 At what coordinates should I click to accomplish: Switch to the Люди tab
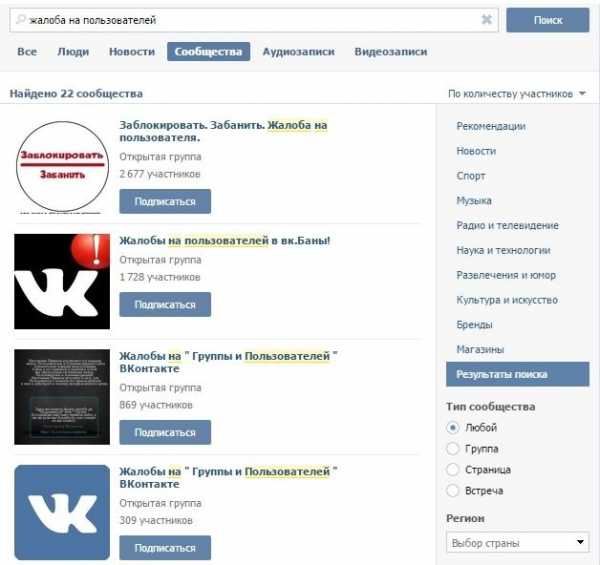pos(73,52)
